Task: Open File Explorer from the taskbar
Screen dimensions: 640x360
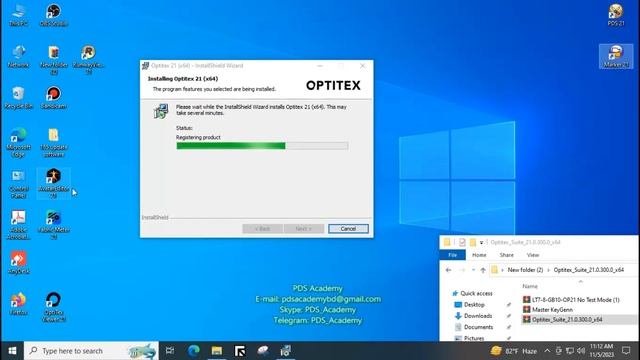Action: tap(217, 351)
